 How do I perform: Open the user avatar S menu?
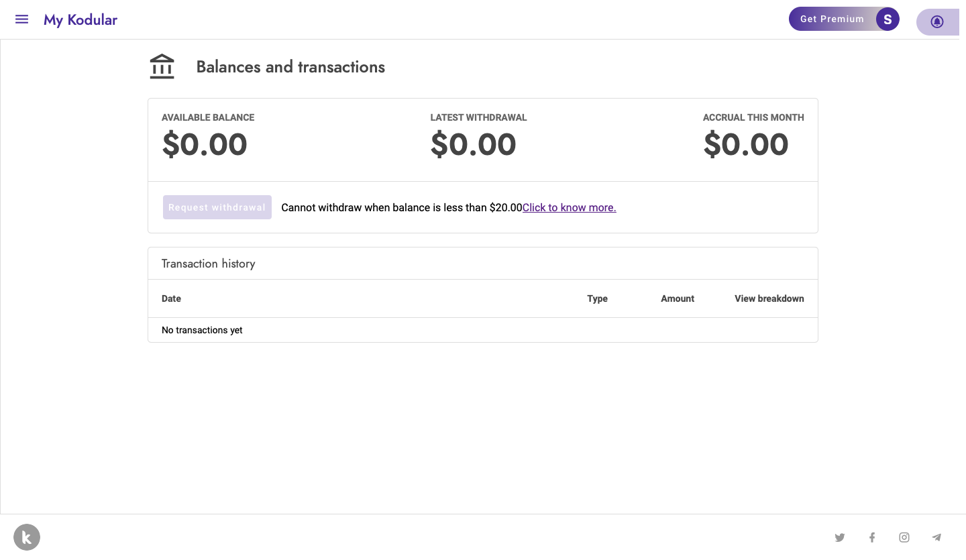pos(888,19)
